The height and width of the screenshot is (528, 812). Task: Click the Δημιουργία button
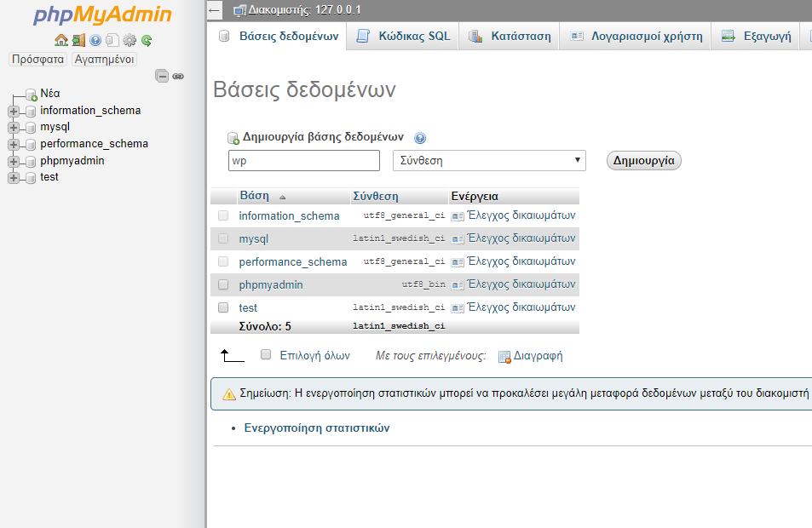click(643, 160)
